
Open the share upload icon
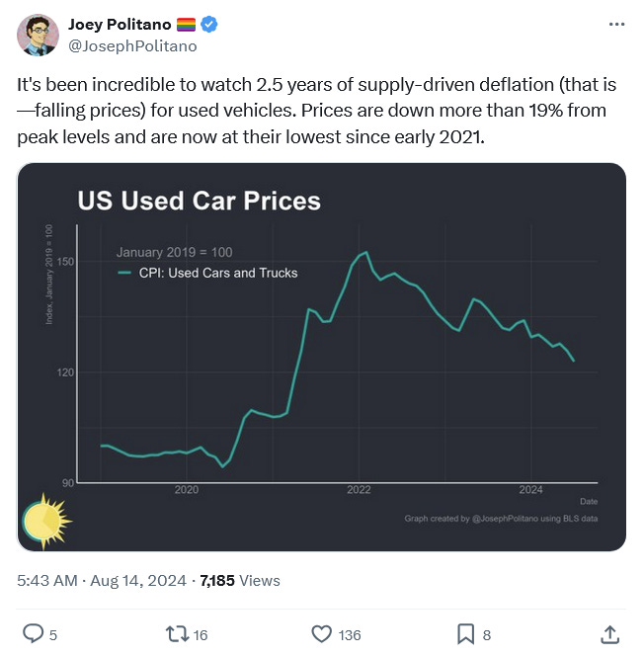tap(609, 634)
